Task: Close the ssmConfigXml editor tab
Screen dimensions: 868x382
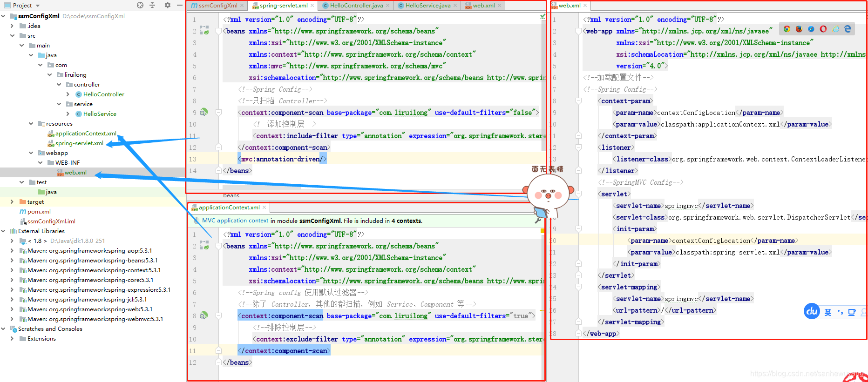Action: click(x=242, y=6)
